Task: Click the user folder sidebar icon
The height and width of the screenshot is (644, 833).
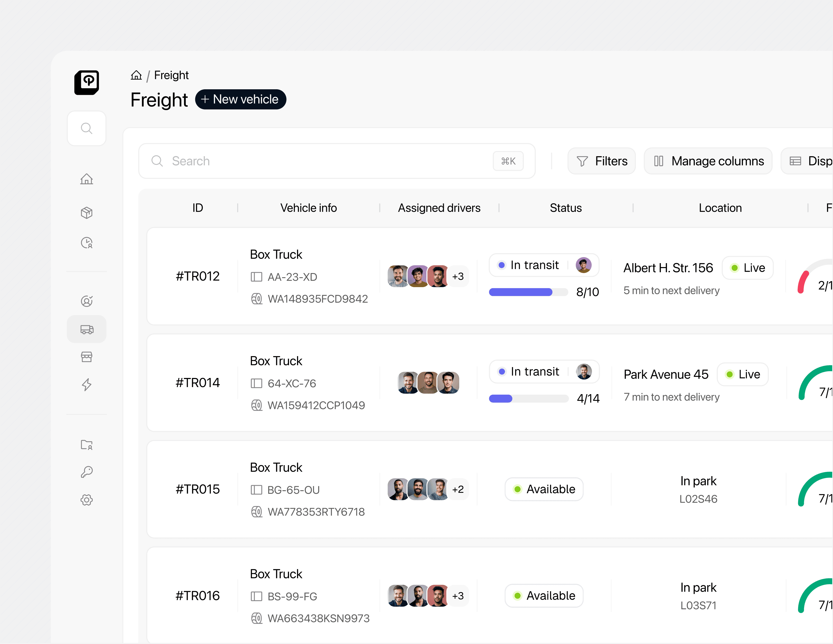Action: tap(87, 445)
